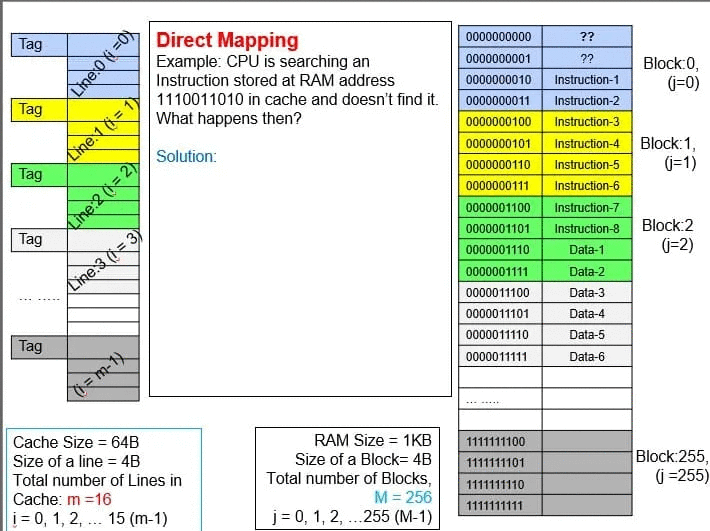This screenshot has width=710, height=531.
Task: Click address cell 0000000001
Action: click(x=500, y=58)
